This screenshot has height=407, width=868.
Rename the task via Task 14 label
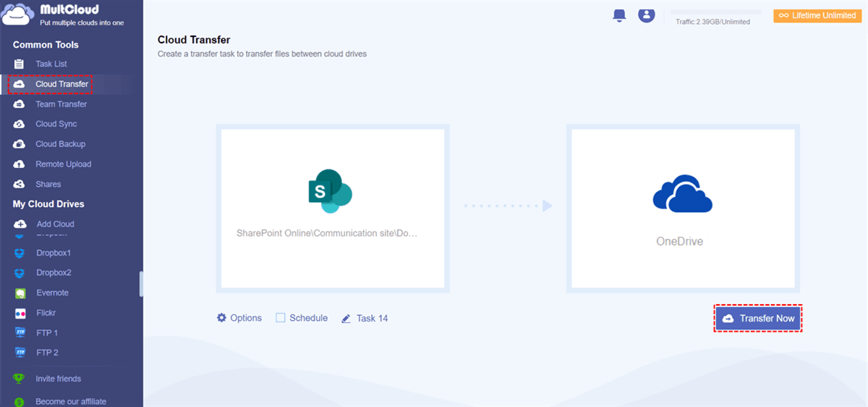click(x=372, y=319)
